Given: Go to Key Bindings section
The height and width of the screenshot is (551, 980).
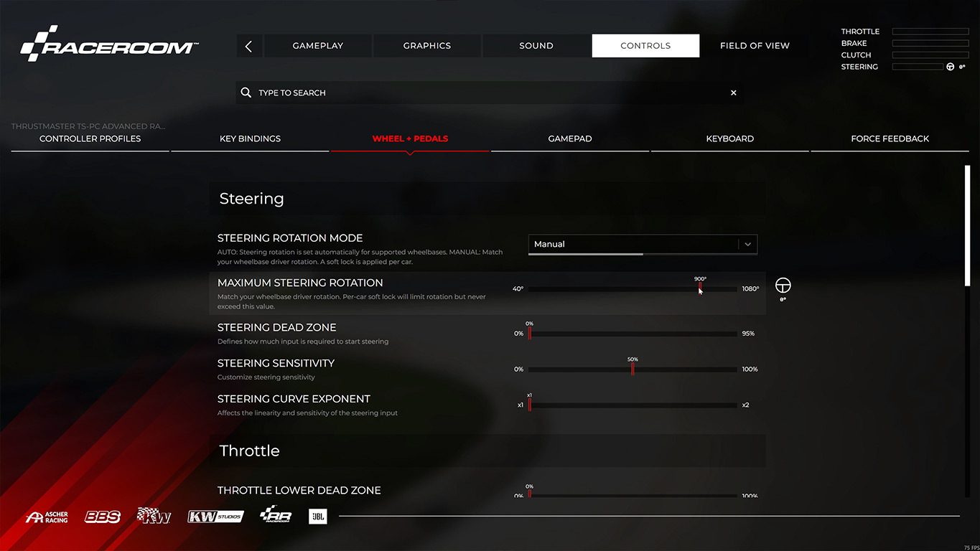Looking at the screenshot, I should tap(250, 138).
